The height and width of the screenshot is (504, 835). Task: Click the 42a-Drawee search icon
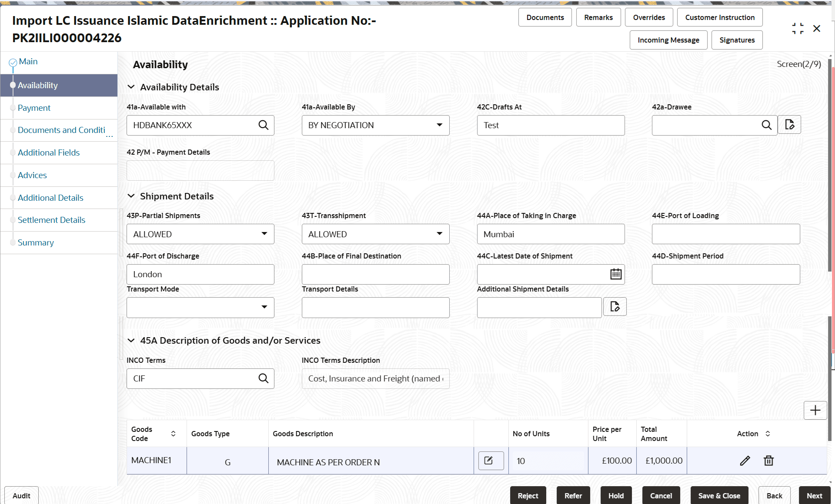click(x=766, y=125)
